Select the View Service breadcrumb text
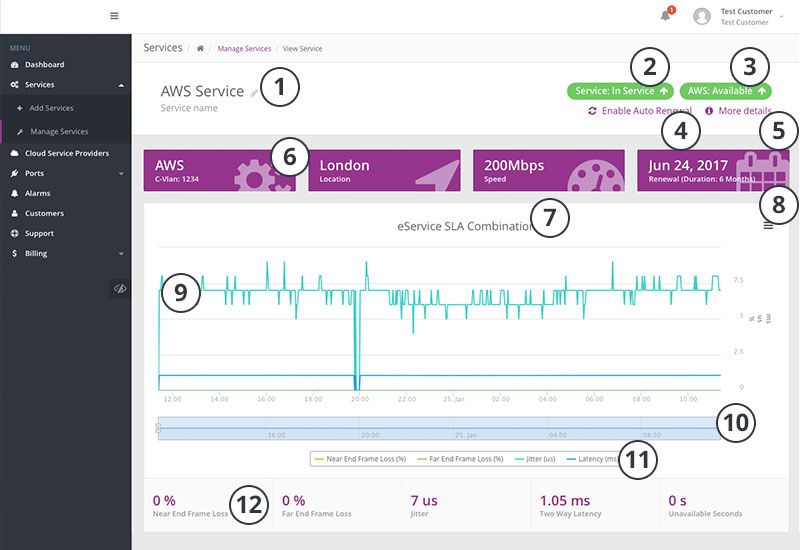 [x=303, y=48]
